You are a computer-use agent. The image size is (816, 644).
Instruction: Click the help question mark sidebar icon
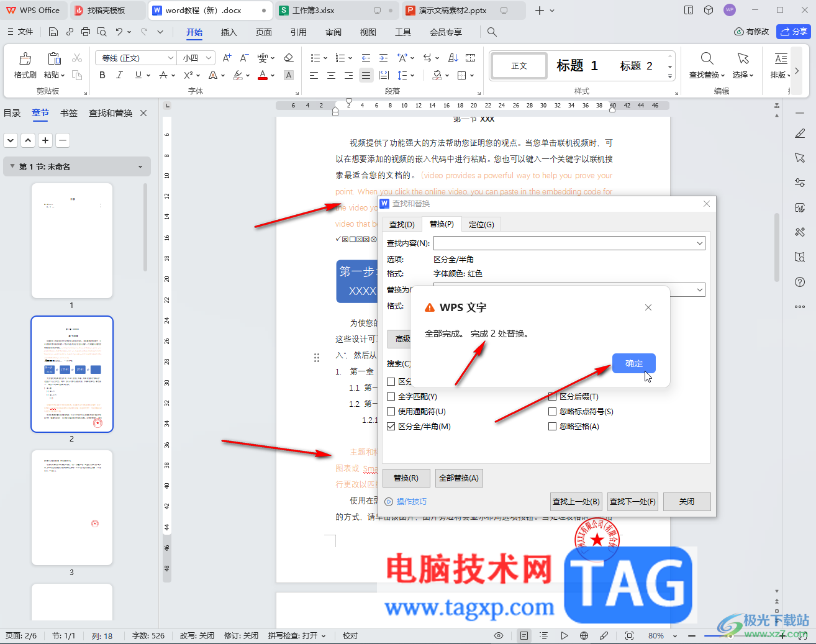800,282
